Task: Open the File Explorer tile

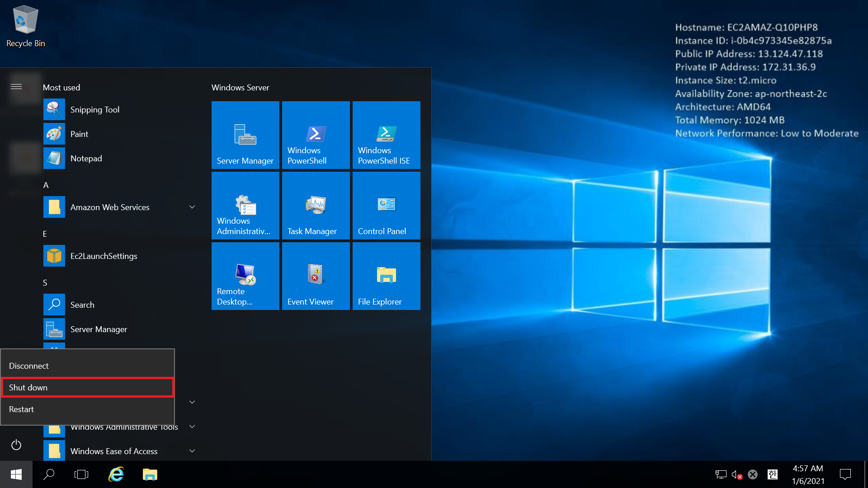Action: [x=387, y=276]
